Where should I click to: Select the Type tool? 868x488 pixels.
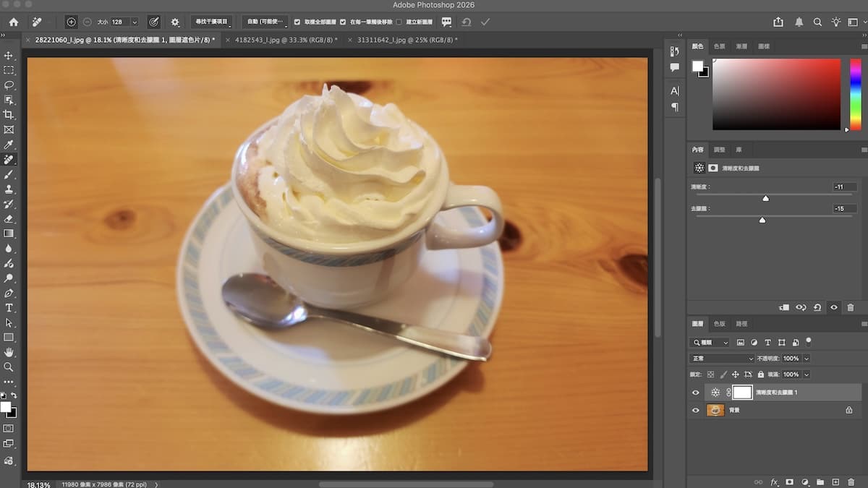pyautogui.click(x=9, y=308)
